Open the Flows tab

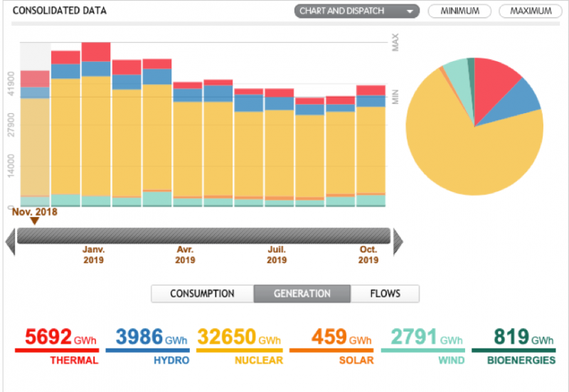click(385, 294)
